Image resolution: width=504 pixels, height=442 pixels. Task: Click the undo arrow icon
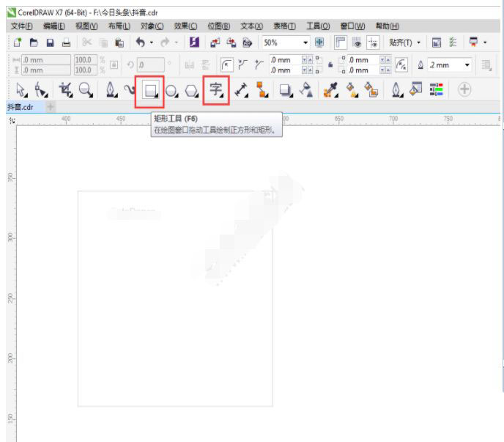(139, 43)
